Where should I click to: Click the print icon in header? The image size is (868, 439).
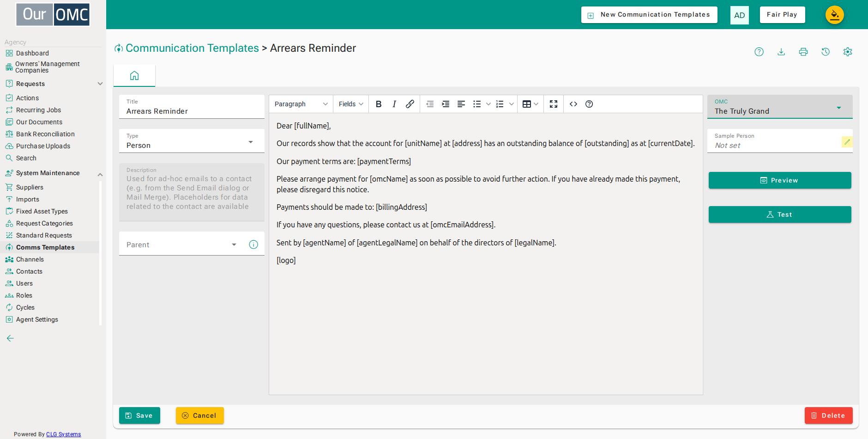pos(803,52)
